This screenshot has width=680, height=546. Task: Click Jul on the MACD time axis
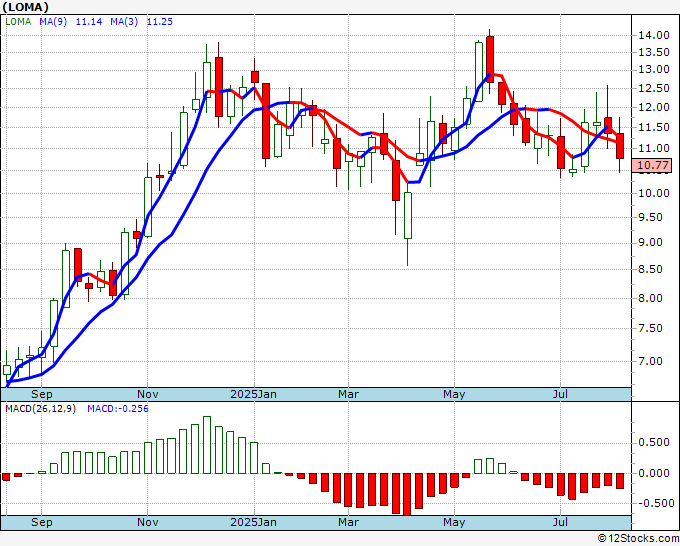(x=560, y=522)
